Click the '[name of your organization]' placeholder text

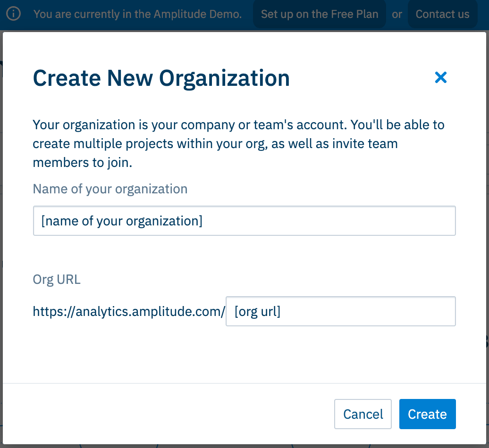pos(122,221)
